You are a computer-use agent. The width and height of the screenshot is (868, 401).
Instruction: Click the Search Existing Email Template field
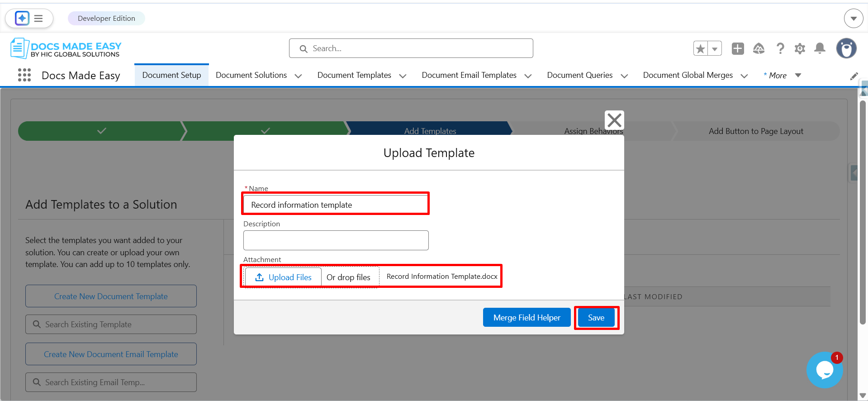[x=111, y=382]
